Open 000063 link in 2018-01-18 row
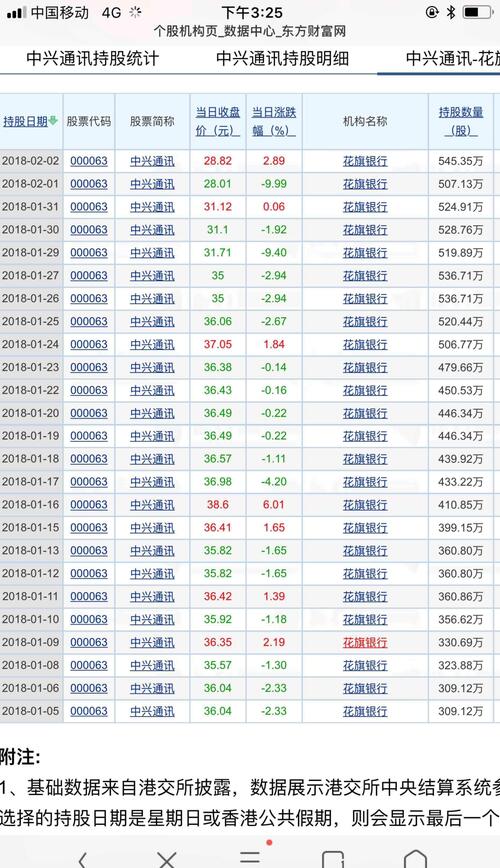The height and width of the screenshot is (868, 500). [89, 459]
